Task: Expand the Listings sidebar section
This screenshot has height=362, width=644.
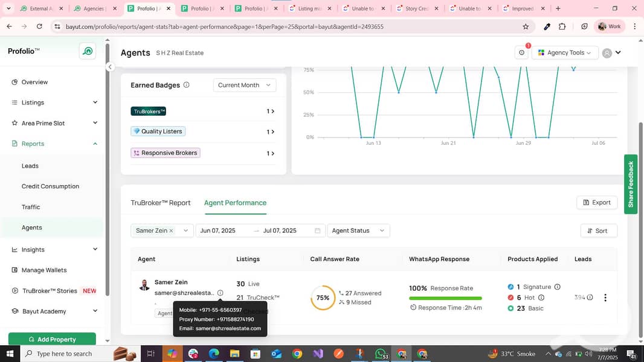Action: (95, 103)
